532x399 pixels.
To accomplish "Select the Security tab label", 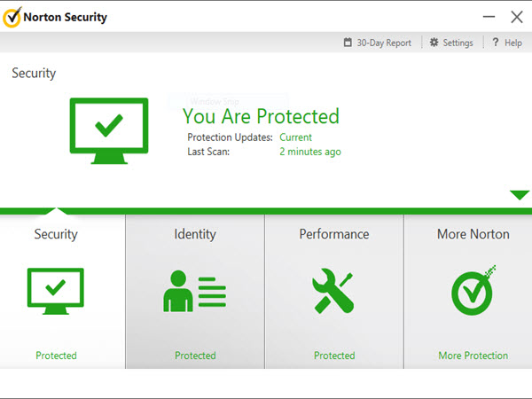I will pos(56,234).
